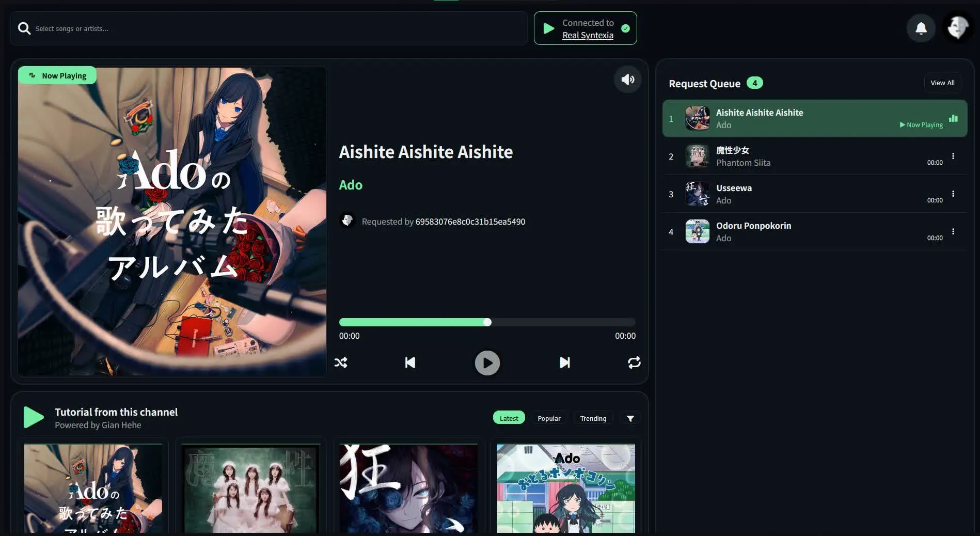Click the Odoru Ponpokorin queue thumbnail

(x=697, y=231)
